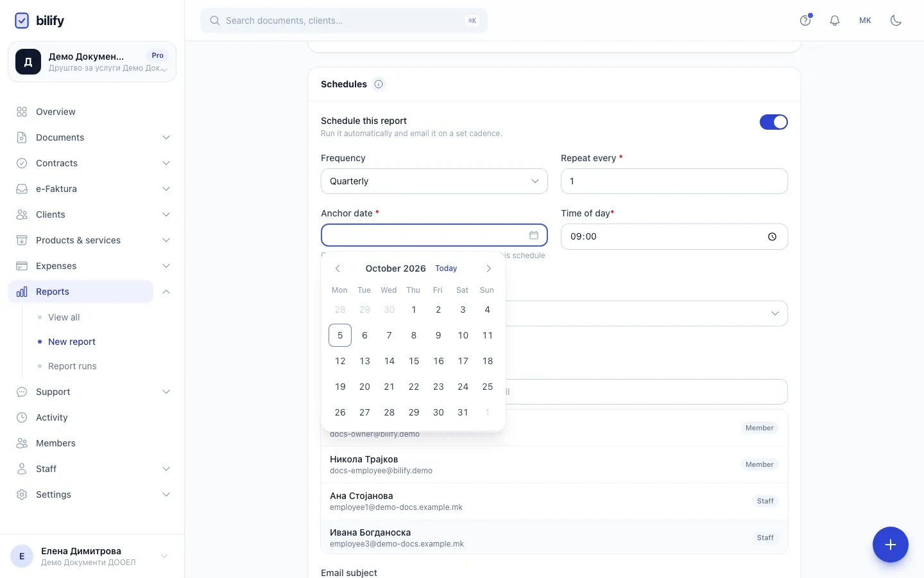Click the Overview grid icon
This screenshot has width=924, height=578.
(x=22, y=112)
